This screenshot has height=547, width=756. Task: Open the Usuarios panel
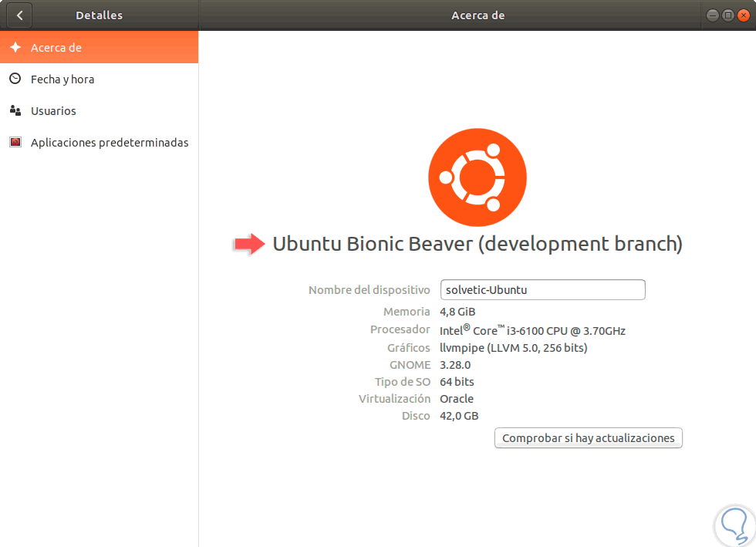click(x=99, y=111)
